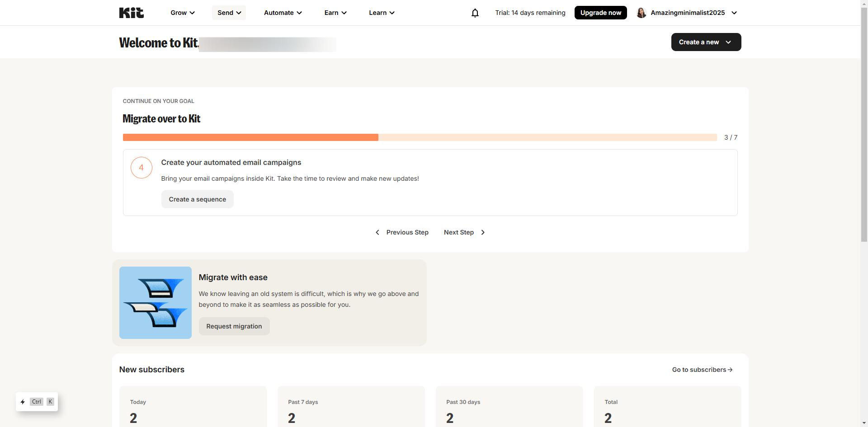Click the Kit logo
The height and width of the screenshot is (427, 868).
132,13
